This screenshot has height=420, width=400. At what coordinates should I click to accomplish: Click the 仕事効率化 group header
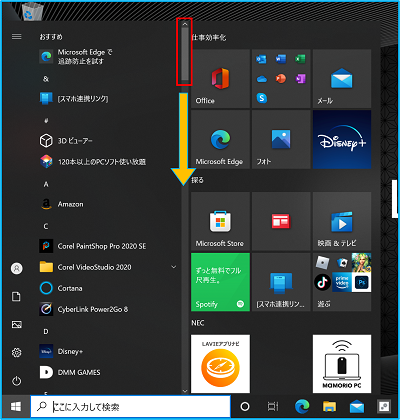click(209, 38)
